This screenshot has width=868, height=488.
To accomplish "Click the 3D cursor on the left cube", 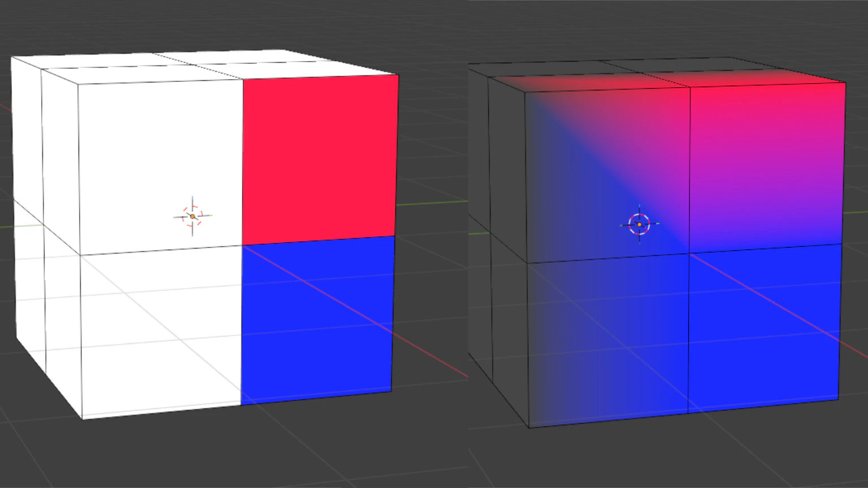I will click(193, 216).
